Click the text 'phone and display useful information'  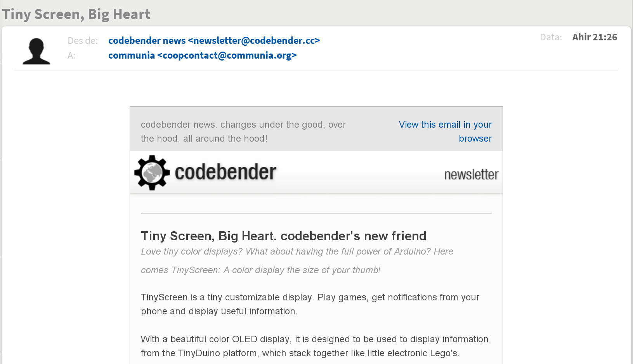(x=219, y=311)
